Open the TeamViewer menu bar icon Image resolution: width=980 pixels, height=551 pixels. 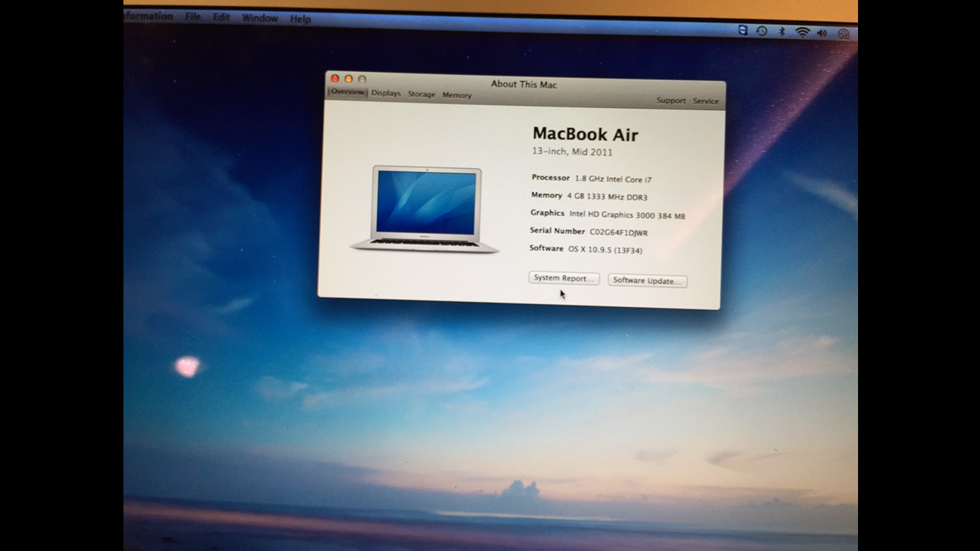tap(743, 31)
